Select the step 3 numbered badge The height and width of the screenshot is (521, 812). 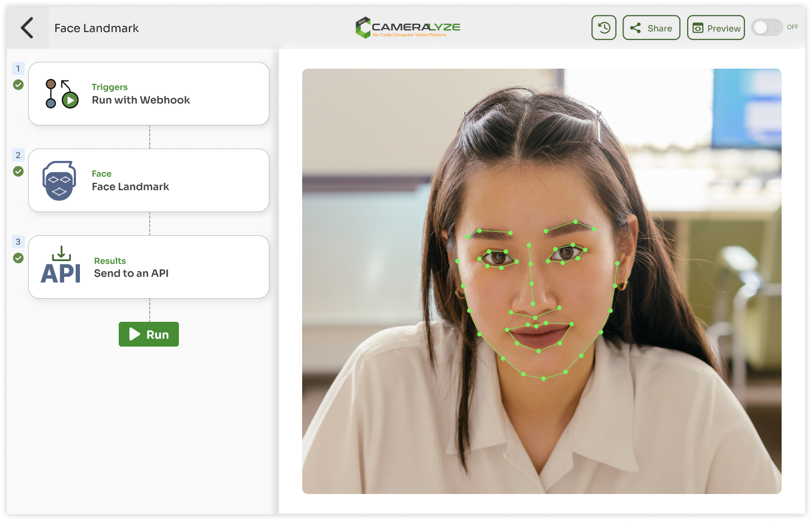[18, 242]
